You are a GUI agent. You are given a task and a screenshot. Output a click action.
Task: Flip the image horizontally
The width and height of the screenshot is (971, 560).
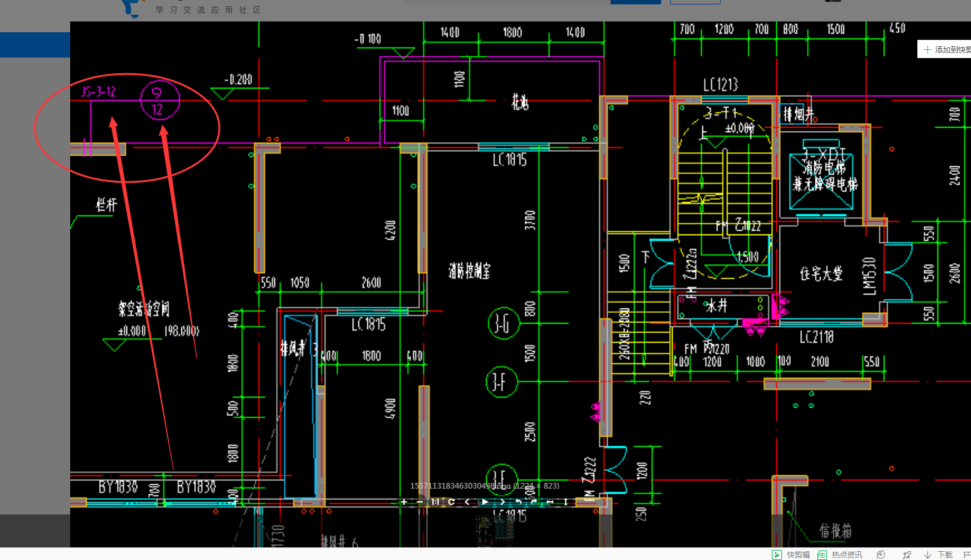[x=550, y=502]
